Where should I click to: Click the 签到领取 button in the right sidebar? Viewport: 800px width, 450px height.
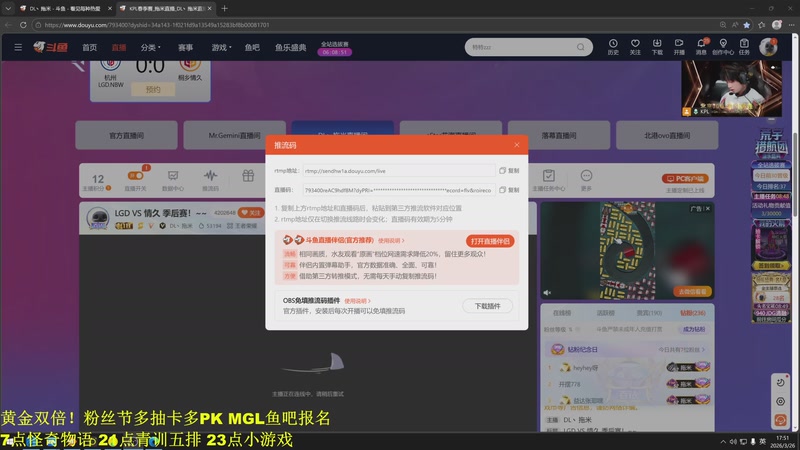770,266
